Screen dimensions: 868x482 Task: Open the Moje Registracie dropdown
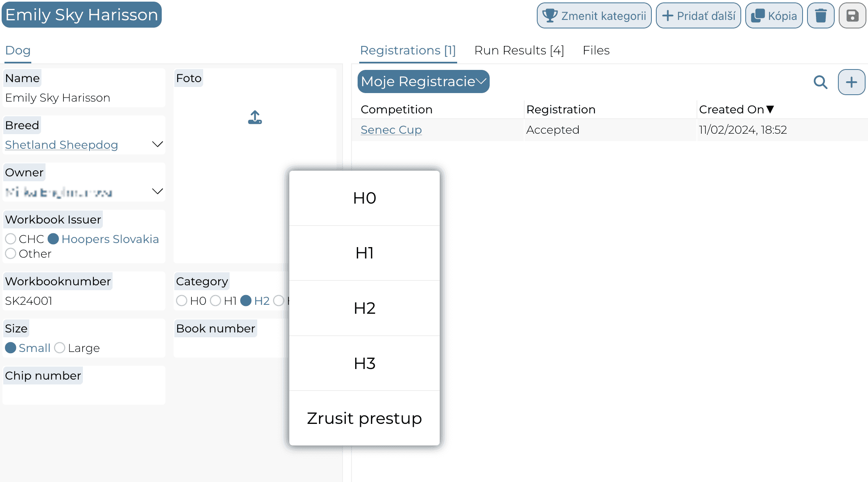tap(423, 82)
